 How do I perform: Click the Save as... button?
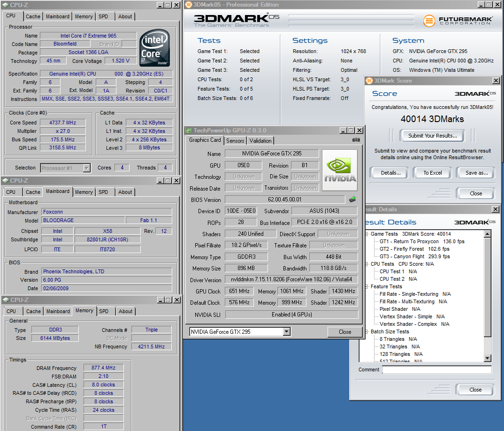[x=476, y=173]
